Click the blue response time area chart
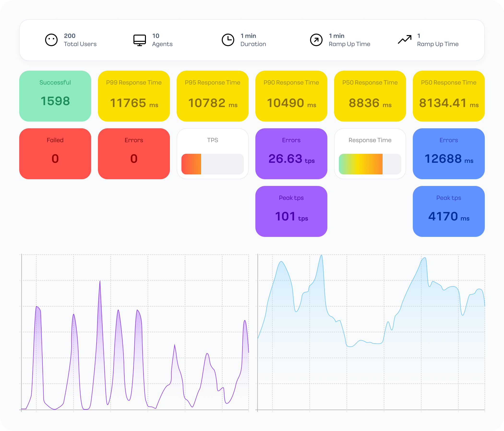Viewport: 504px width, 431px height. [x=371, y=332]
